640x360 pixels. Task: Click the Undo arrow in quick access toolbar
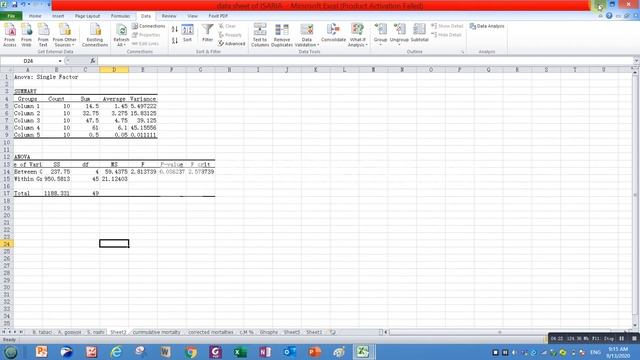coord(23,4)
